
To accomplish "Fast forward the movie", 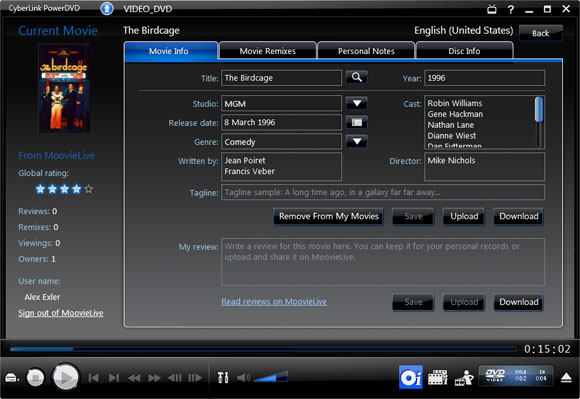I will [x=154, y=378].
